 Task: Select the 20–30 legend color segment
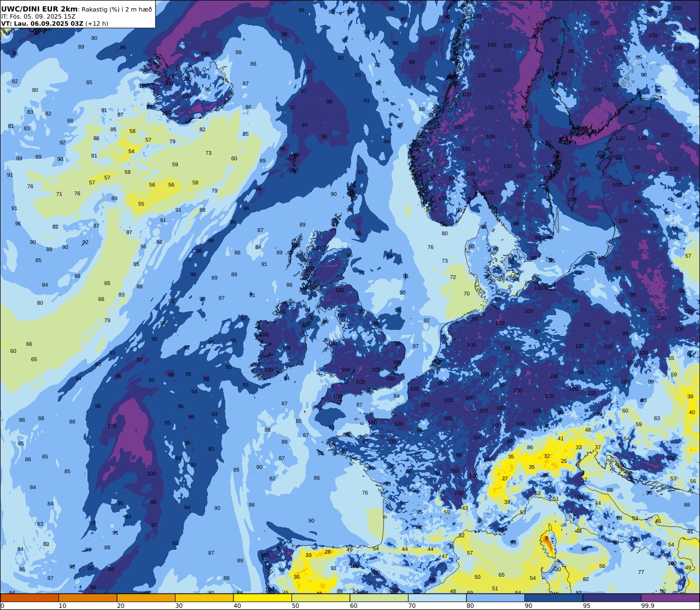tap(146, 597)
